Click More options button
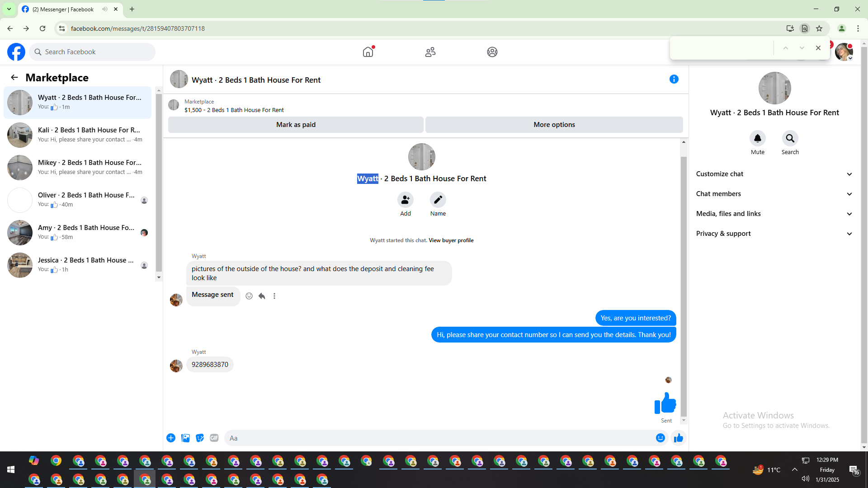868x488 pixels. point(554,125)
